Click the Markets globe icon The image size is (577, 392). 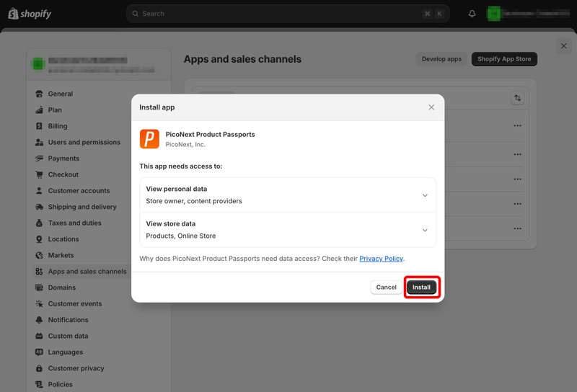[40, 255]
